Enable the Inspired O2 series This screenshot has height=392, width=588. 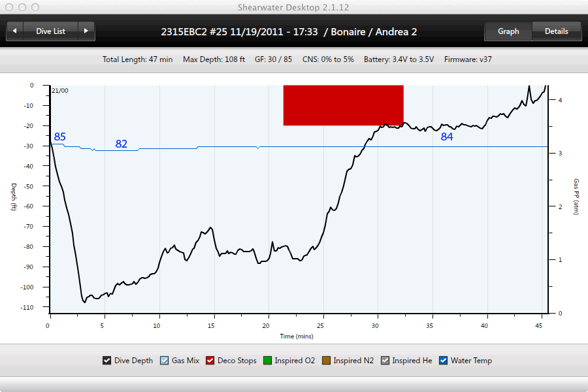(x=267, y=361)
